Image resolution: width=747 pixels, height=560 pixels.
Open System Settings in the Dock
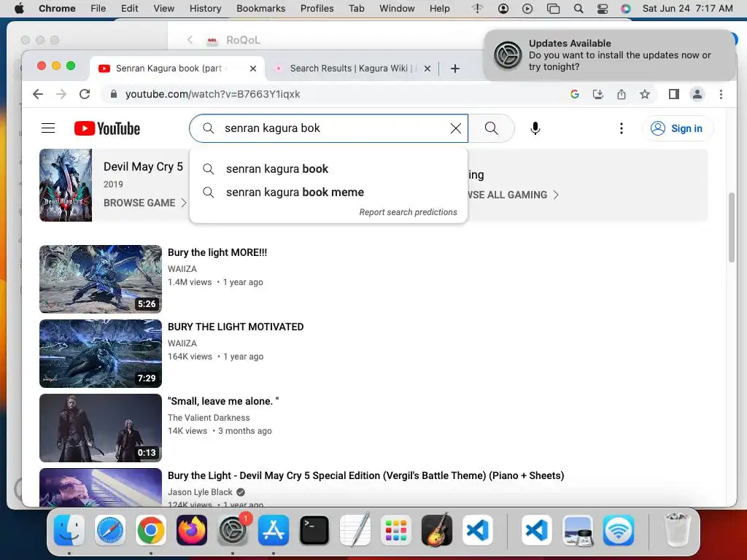[x=233, y=530]
